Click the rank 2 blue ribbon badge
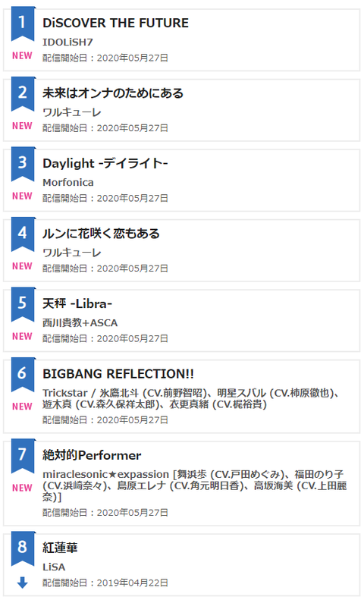Viewport: 364px width, 600px height. 23,94
